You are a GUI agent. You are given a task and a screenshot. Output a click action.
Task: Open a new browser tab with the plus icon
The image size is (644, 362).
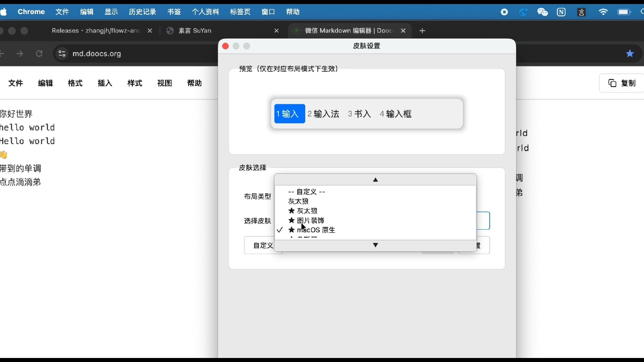click(x=422, y=31)
